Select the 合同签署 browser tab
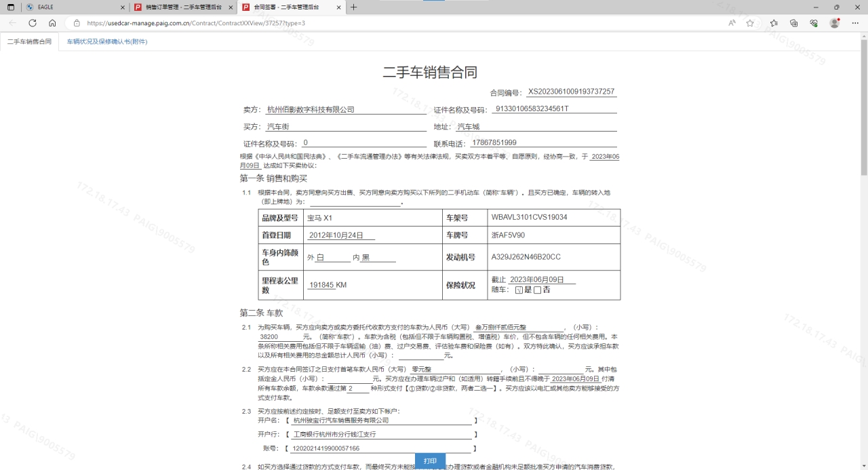The height and width of the screenshot is (470, 868). 292,7
